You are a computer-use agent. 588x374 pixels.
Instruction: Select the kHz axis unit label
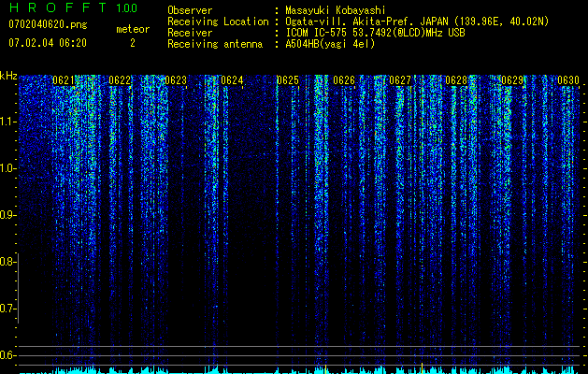pyautogui.click(x=8, y=76)
